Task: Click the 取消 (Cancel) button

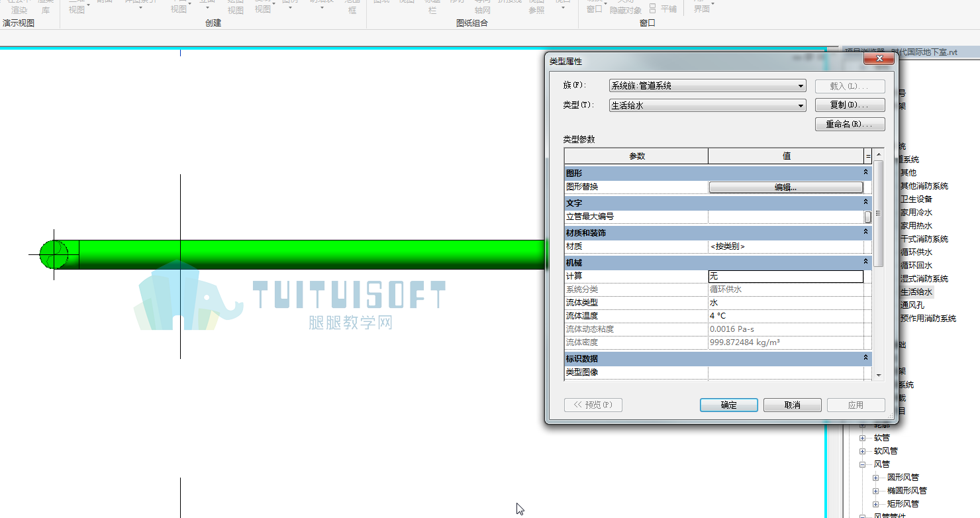Action: coord(792,405)
